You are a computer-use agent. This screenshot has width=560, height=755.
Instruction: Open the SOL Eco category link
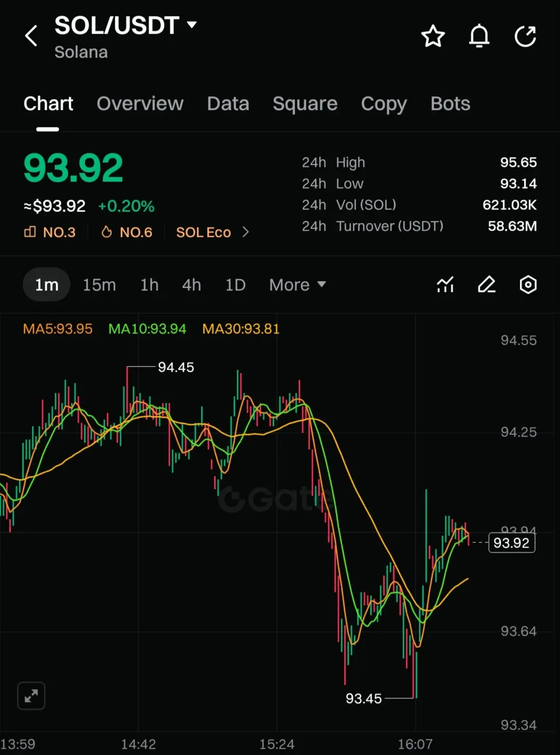[x=203, y=232]
